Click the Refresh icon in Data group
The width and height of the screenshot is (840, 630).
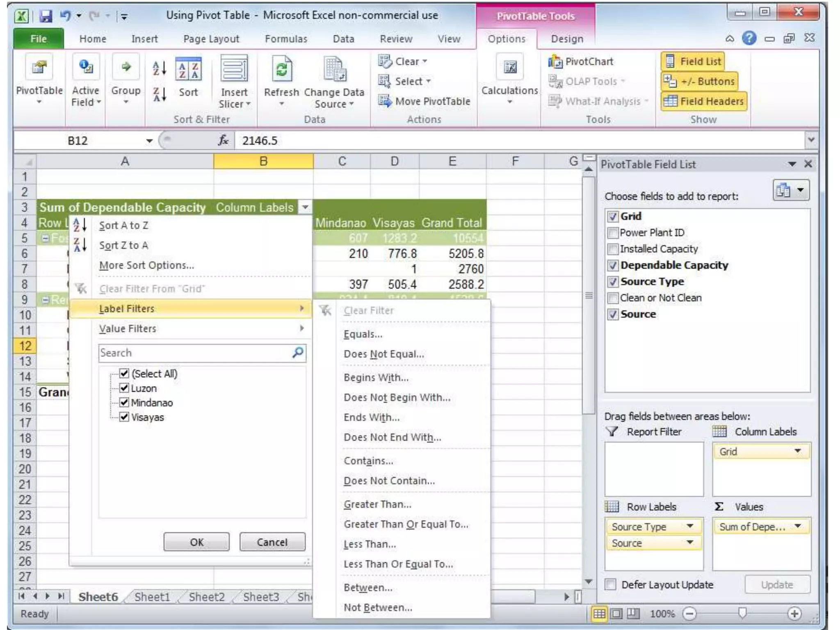281,69
